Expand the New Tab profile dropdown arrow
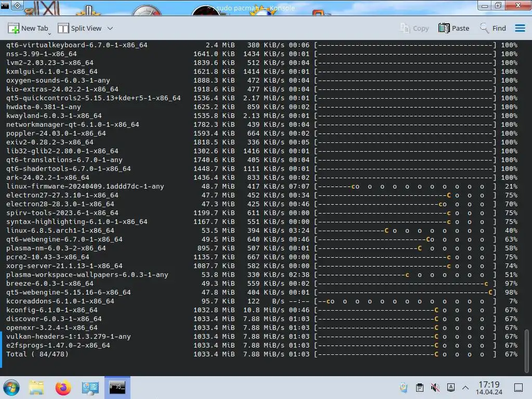The width and height of the screenshot is (532, 399). point(49,34)
